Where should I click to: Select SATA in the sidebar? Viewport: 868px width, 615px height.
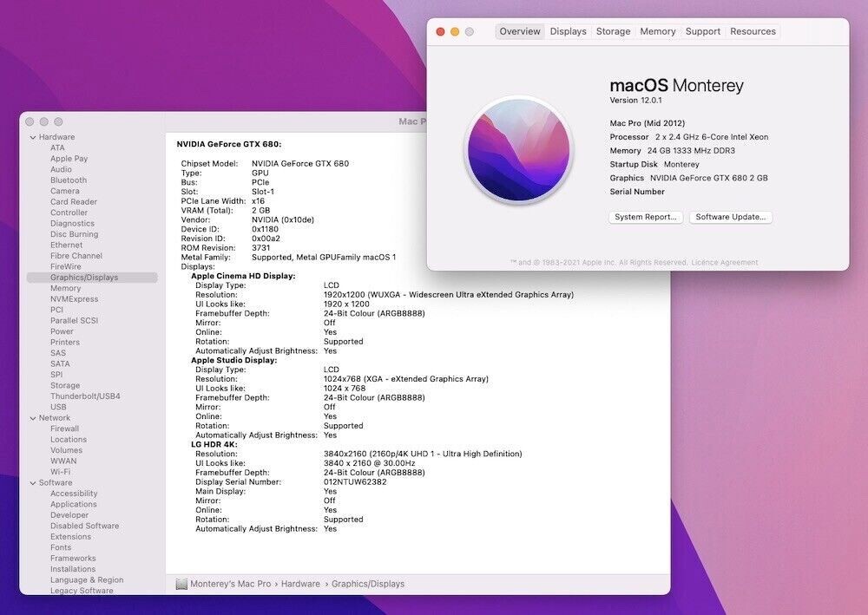point(61,364)
